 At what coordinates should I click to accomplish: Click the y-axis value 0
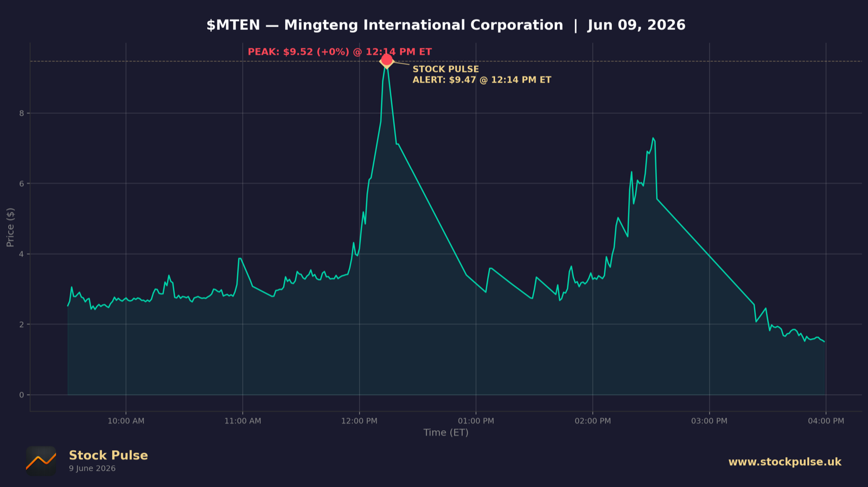(x=22, y=395)
